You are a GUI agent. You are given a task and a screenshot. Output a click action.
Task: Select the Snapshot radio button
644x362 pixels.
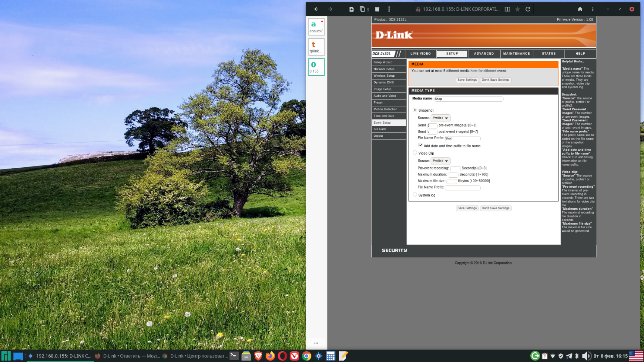point(415,110)
